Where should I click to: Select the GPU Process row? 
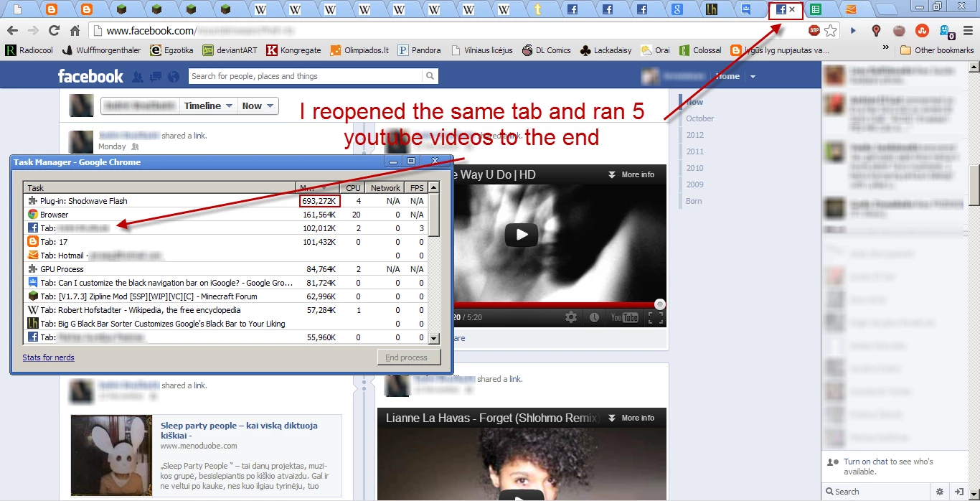tap(226, 269)
